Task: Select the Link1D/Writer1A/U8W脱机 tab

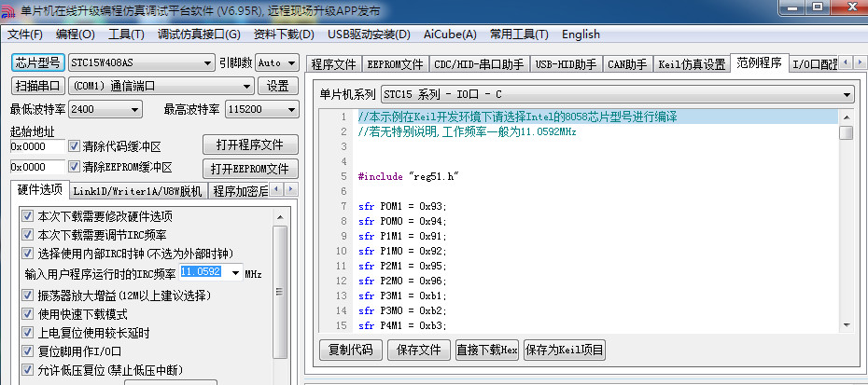Action: pyautogui.click(x=138, y=191)
